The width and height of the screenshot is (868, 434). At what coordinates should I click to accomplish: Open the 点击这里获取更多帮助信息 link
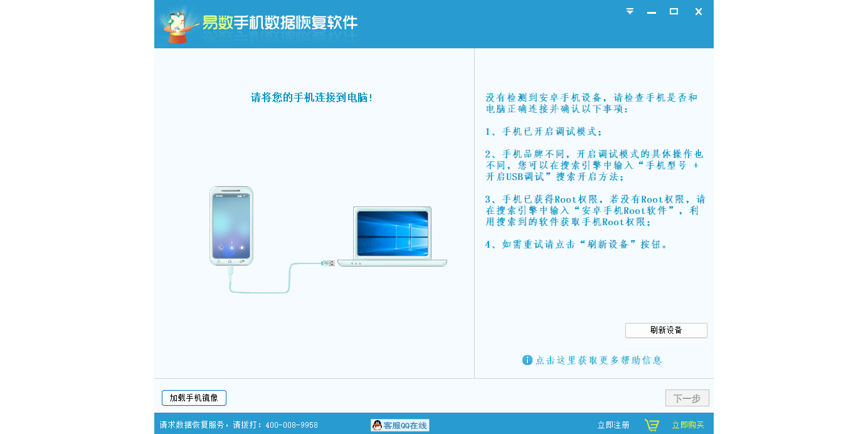coord(598,360)
